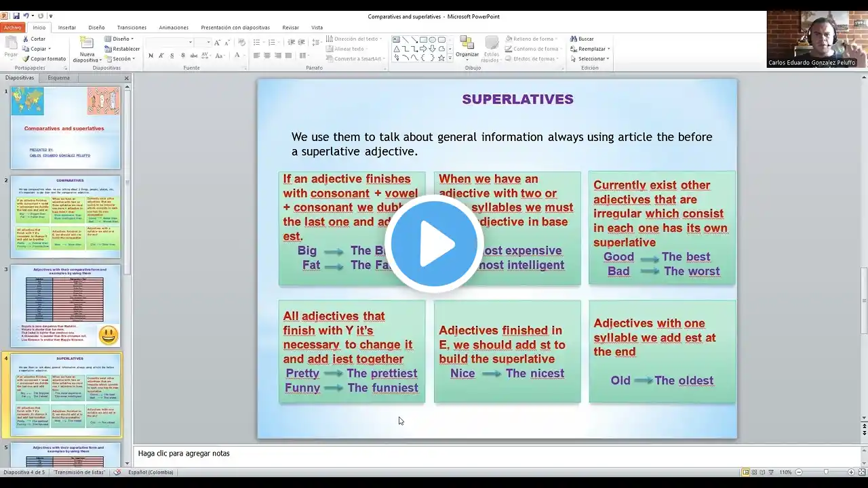This screenshot has width=868, height=488.
Task: Click increase indent level icon
Action: [303, 42]
